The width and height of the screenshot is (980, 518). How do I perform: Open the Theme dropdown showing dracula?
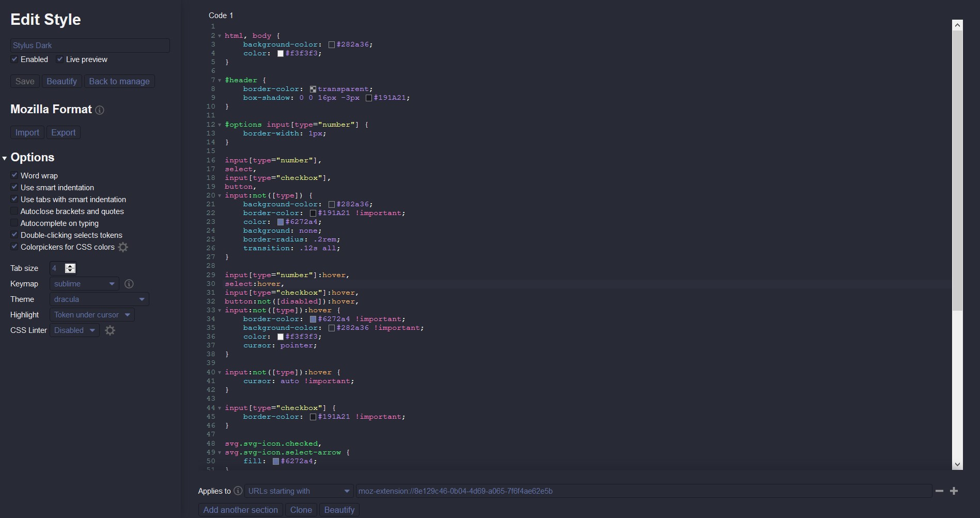[99, 299]
